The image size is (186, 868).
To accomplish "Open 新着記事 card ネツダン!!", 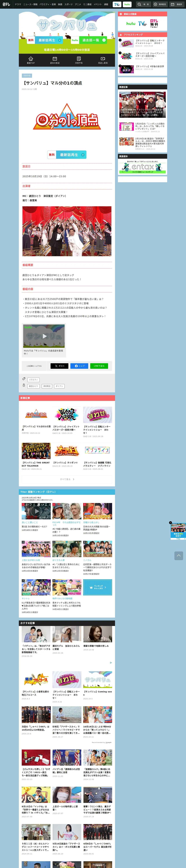I will click(67, 456).
